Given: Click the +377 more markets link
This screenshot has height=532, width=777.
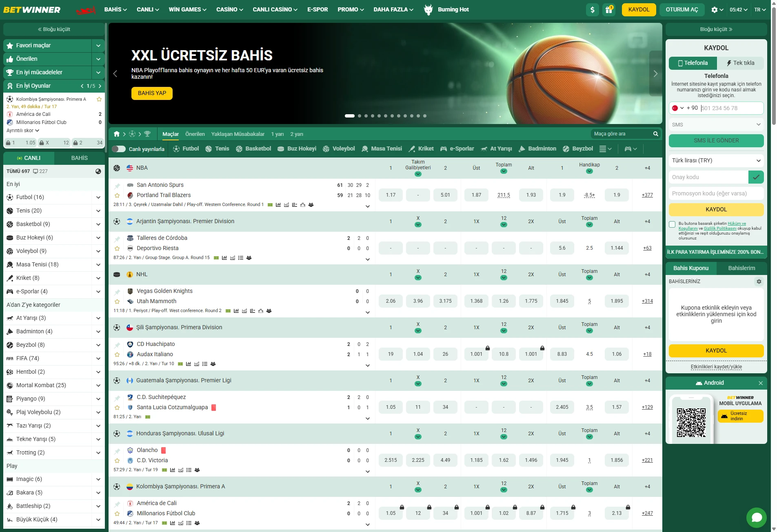Looking at the screenshot, I should pos(647,195).
